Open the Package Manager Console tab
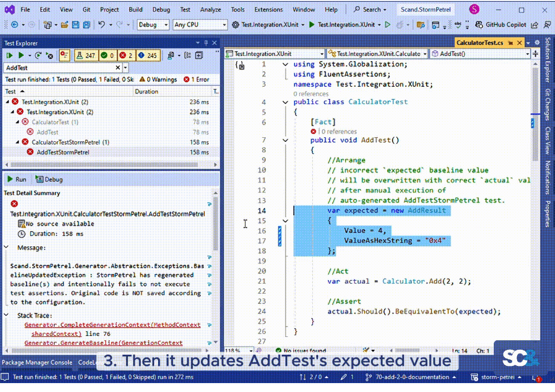The image size is (555, 392). click(x=37, y=363)
